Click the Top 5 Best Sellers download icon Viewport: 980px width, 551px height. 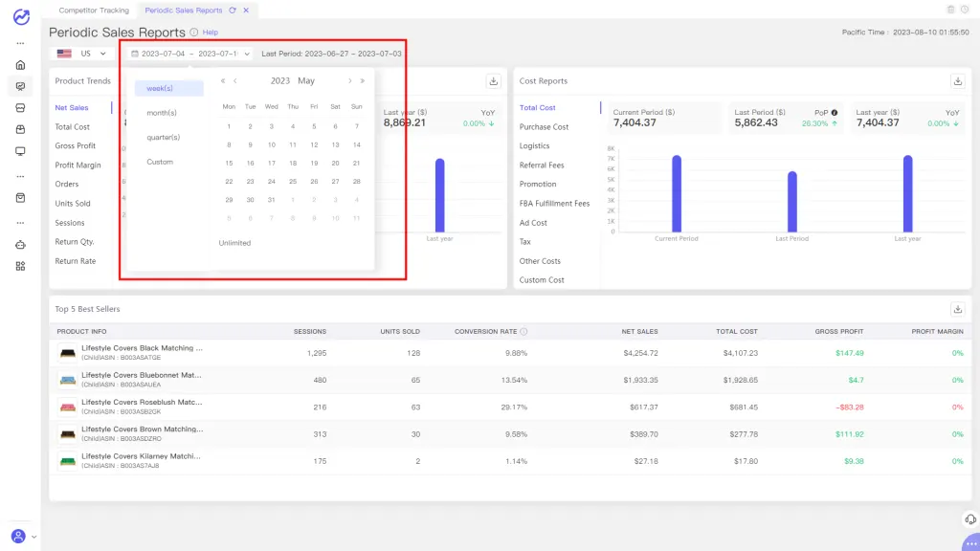(957, 309)
